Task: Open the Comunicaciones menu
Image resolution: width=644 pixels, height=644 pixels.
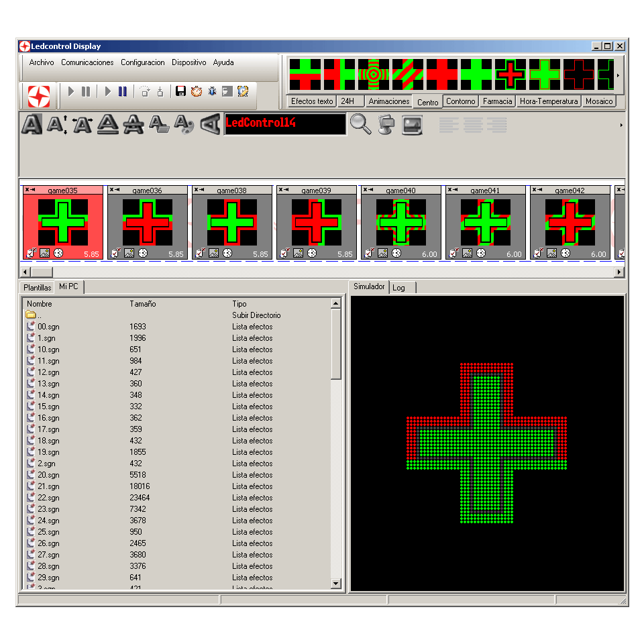Action: (87, 62)
